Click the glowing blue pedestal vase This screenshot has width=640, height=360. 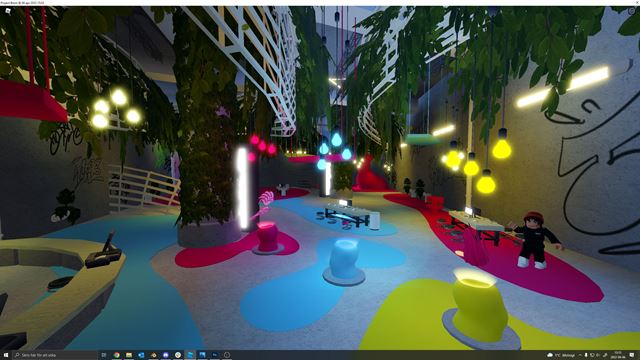click(x=344, y=261)
